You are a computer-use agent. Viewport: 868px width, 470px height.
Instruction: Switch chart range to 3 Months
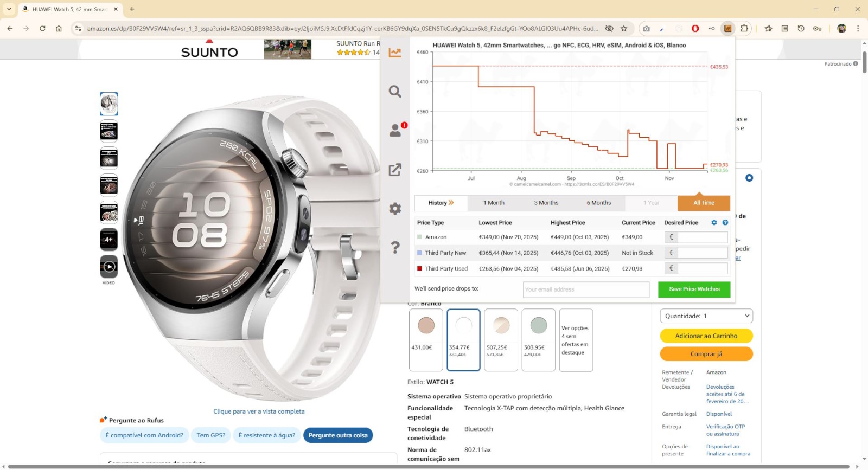546,203
